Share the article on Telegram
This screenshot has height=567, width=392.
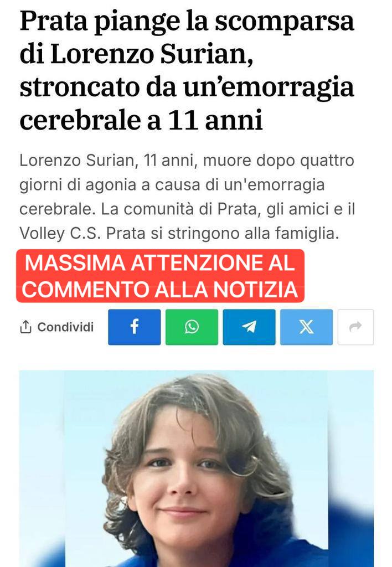(x=249, y=327)
